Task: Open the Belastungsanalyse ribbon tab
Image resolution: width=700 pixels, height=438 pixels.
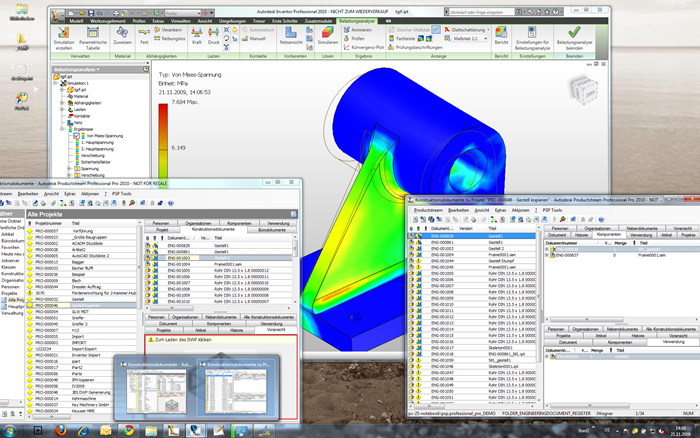Action: tap(357, 21)
